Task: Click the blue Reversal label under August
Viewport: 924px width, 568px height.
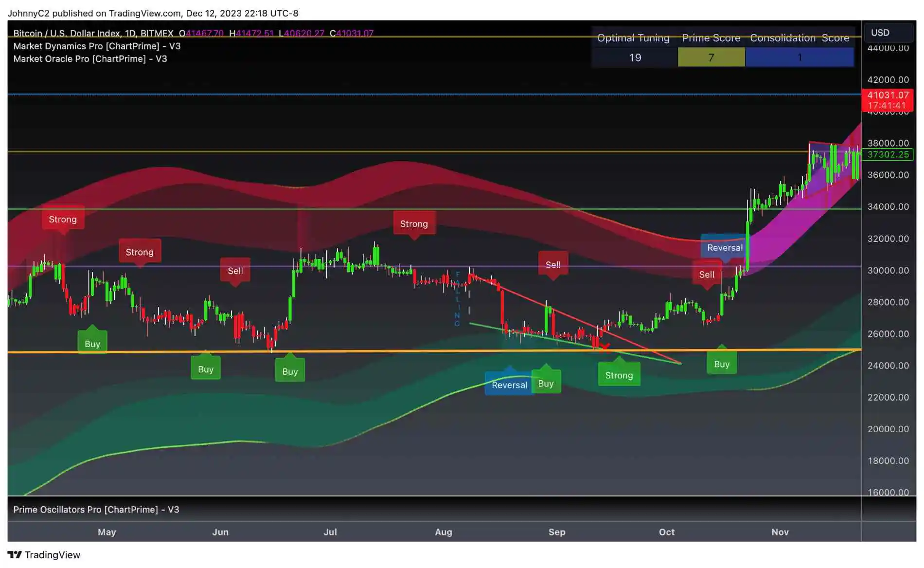Action: pos(509,385)
